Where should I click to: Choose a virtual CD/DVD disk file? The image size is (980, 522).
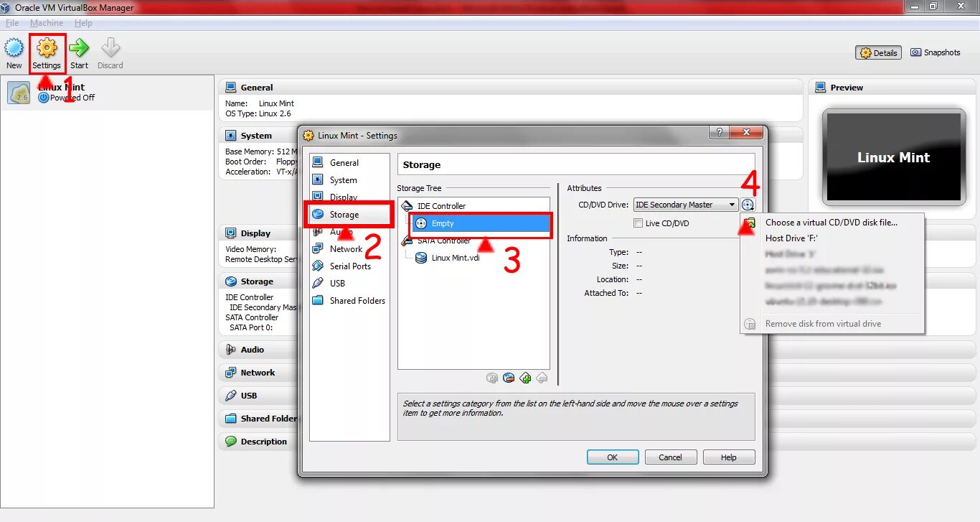coord(831,223)
